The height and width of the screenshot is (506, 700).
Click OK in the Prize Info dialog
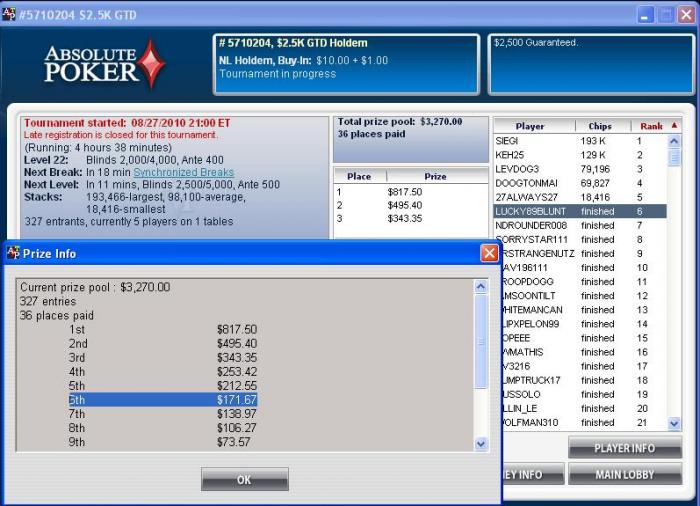click(x=245, y=479)
